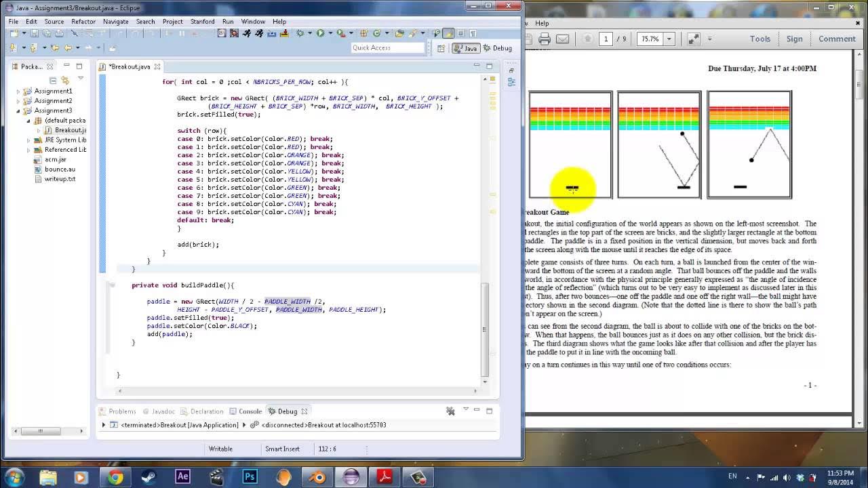Viewport: 868px width, 488px height.
Task: Collapse the buildPaddle method fold marker
Action: pyautogui.click(x=112, y=285)
